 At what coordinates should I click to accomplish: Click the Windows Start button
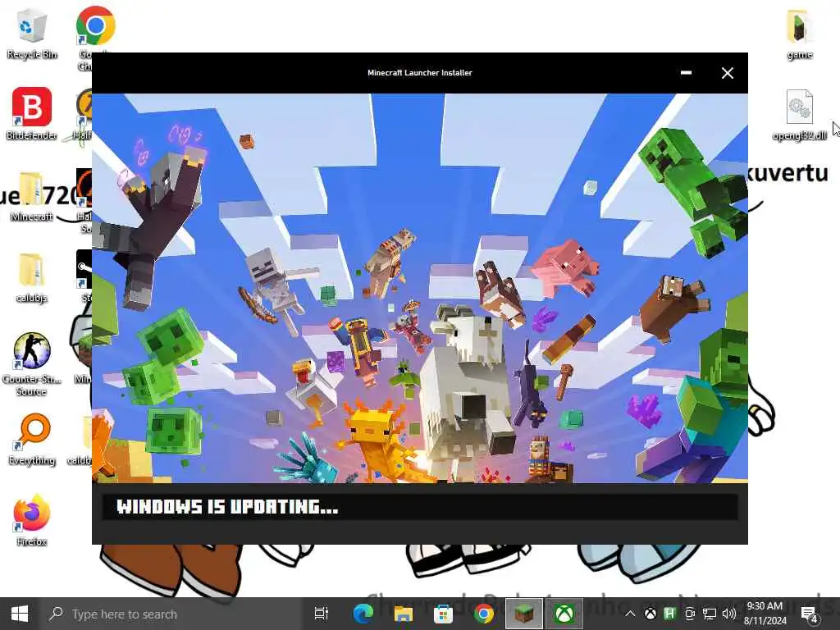[x=20, y=614]
